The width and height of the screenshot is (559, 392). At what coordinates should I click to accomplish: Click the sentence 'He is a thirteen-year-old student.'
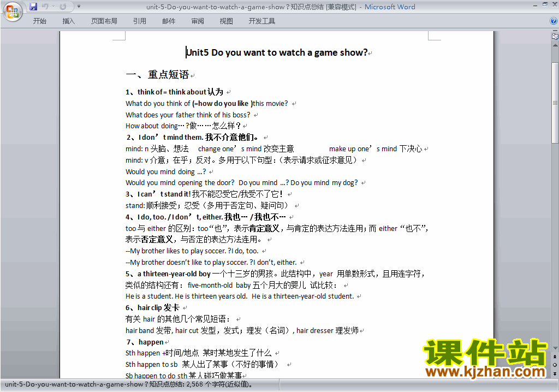pos(302,296)
